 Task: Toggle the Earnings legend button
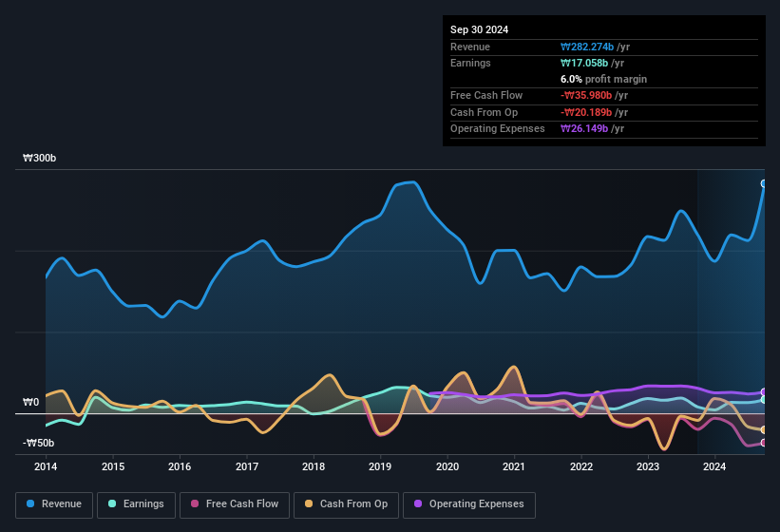(x=136, y=504)
